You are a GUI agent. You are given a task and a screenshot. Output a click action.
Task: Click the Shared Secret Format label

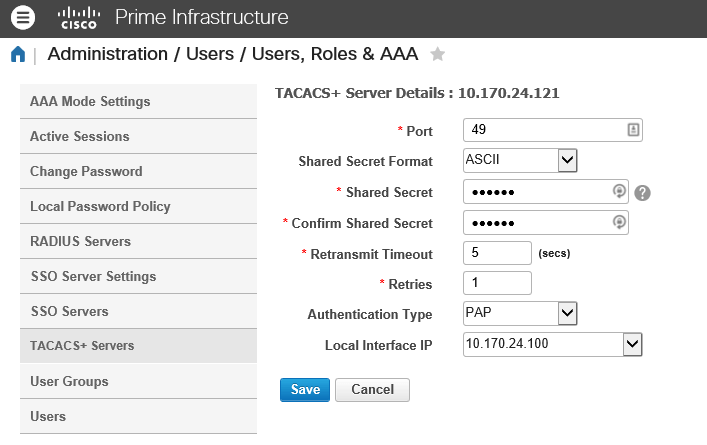pos(365,161)
